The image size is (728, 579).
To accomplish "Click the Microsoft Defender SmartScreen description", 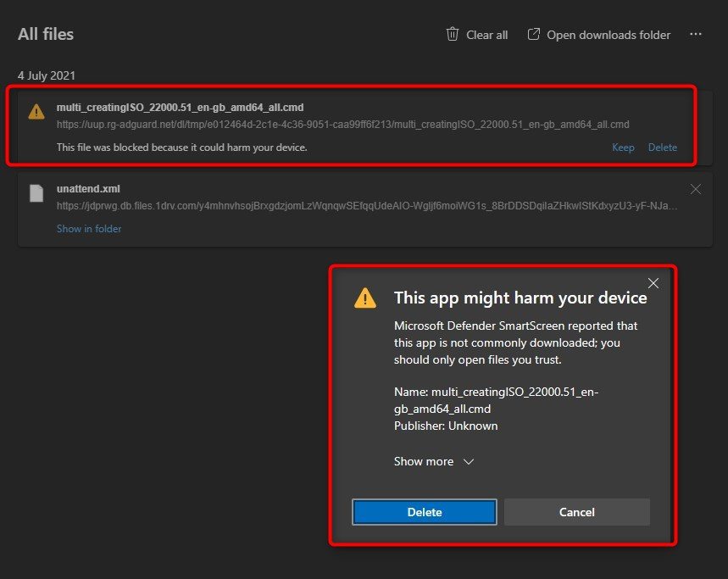I will click(x=515, y=342).
